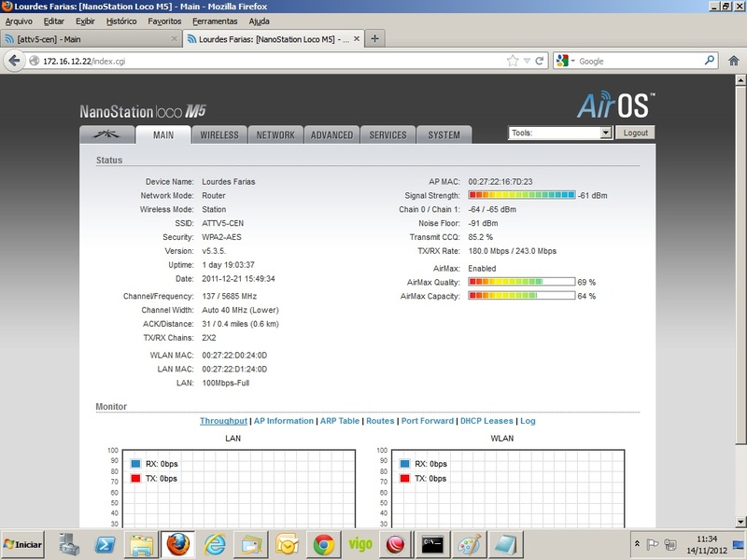Click the Logout button
747x560 pixels.
(635, 133)
